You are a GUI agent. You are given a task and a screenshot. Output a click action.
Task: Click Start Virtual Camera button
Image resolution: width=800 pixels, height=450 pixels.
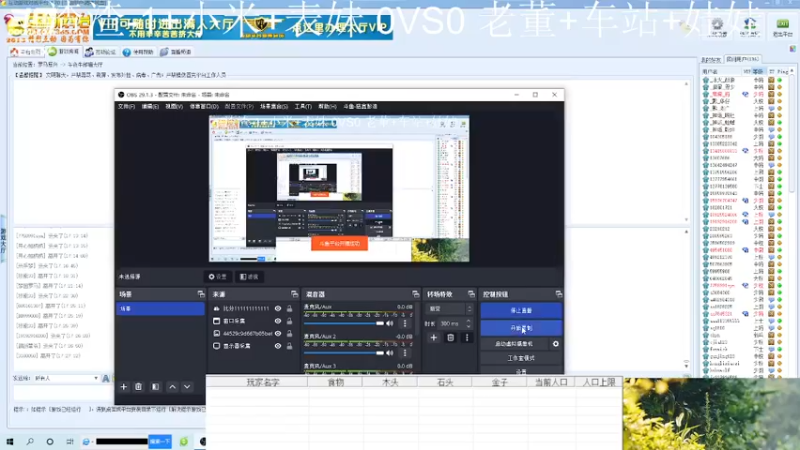point(514,344)
